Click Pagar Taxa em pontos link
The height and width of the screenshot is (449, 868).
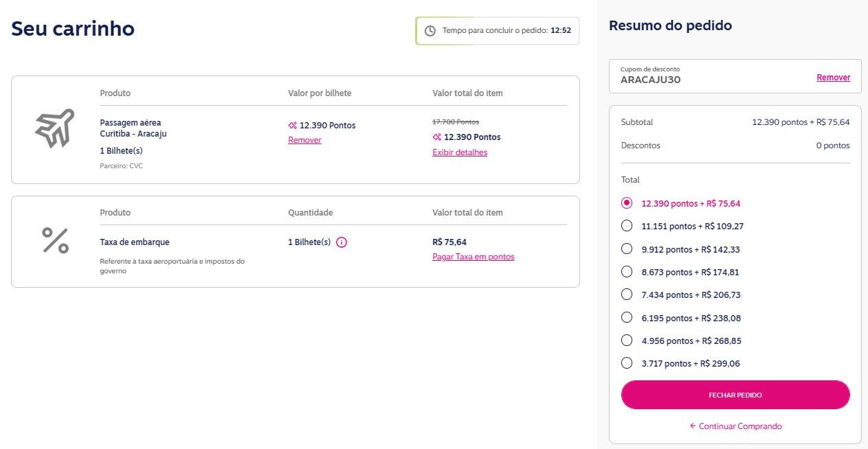point(474,257)
